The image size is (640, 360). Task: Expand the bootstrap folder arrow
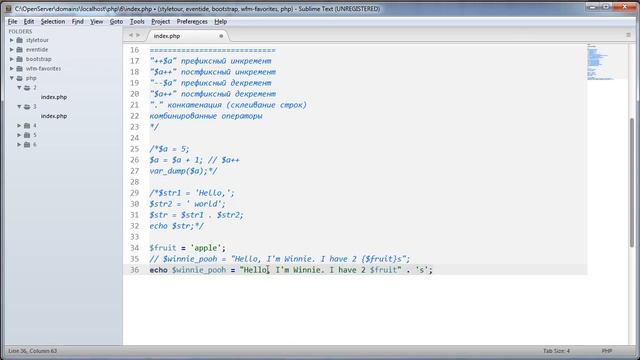point(12,59)
